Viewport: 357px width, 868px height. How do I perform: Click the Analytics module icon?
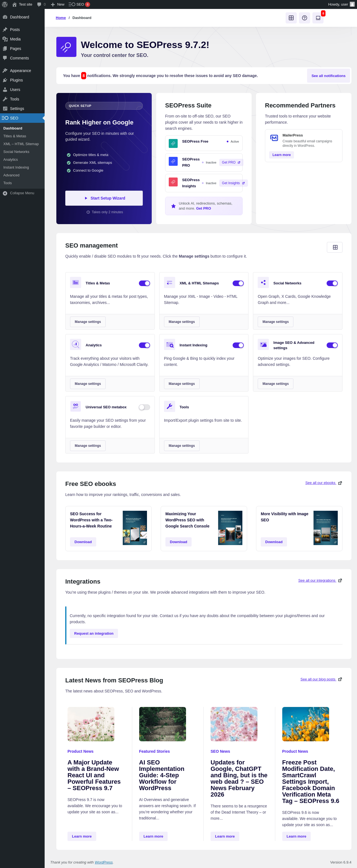(x=75, y=344)
